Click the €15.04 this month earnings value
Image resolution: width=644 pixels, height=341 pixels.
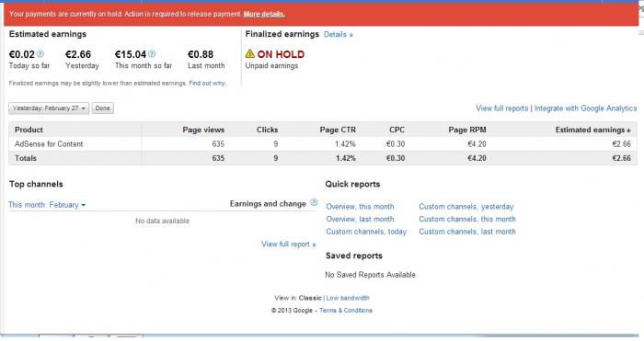(x=131, y=54)
